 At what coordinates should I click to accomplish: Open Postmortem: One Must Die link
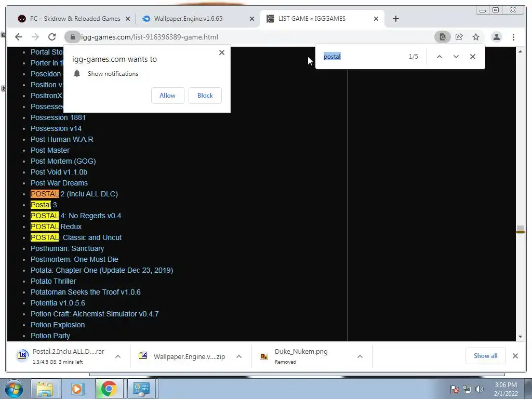[x=74, y=260]
